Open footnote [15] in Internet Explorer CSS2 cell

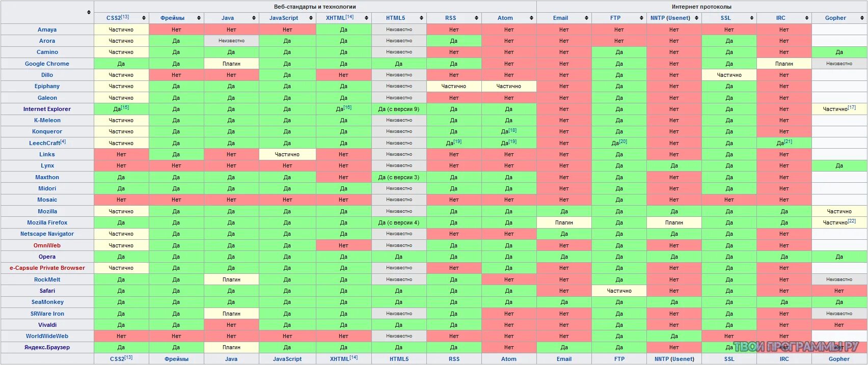pos(125,107)
